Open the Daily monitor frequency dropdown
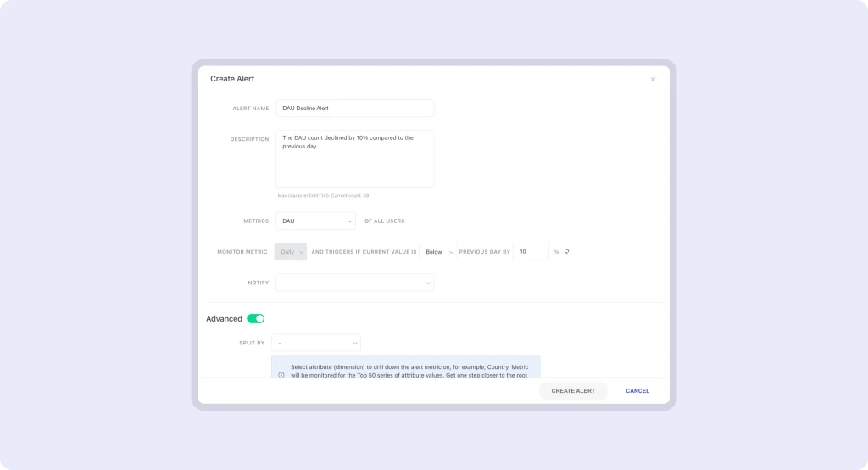The image size is (868, 470). 290,252
